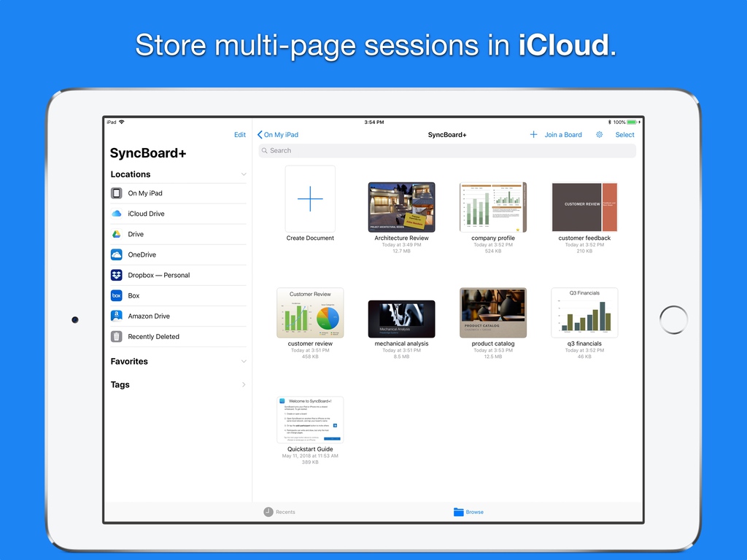The height and width of the screenshot is (560, 747).
Task: Click the company profile file name
Action: tap(493, 238)
